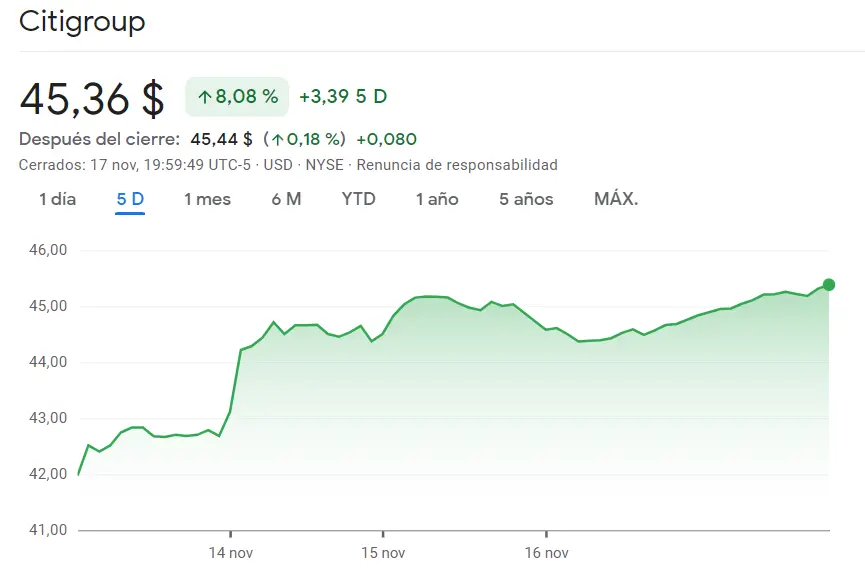Switch to the YTD time range
Screen dimensions: 865x577
358,199
